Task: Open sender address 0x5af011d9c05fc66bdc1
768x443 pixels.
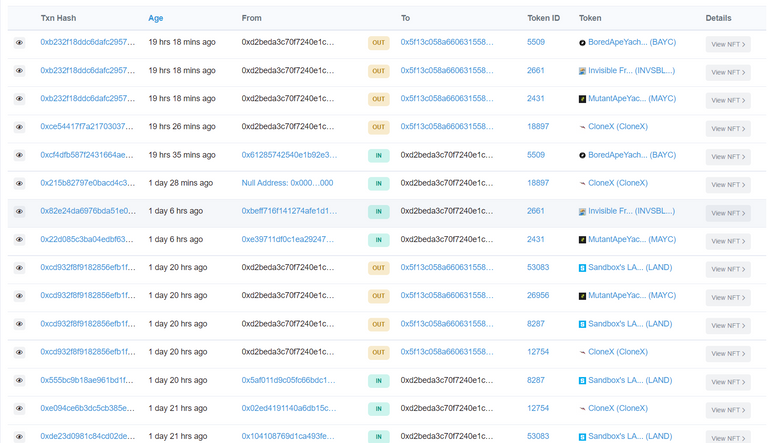Action: point(288,380)
